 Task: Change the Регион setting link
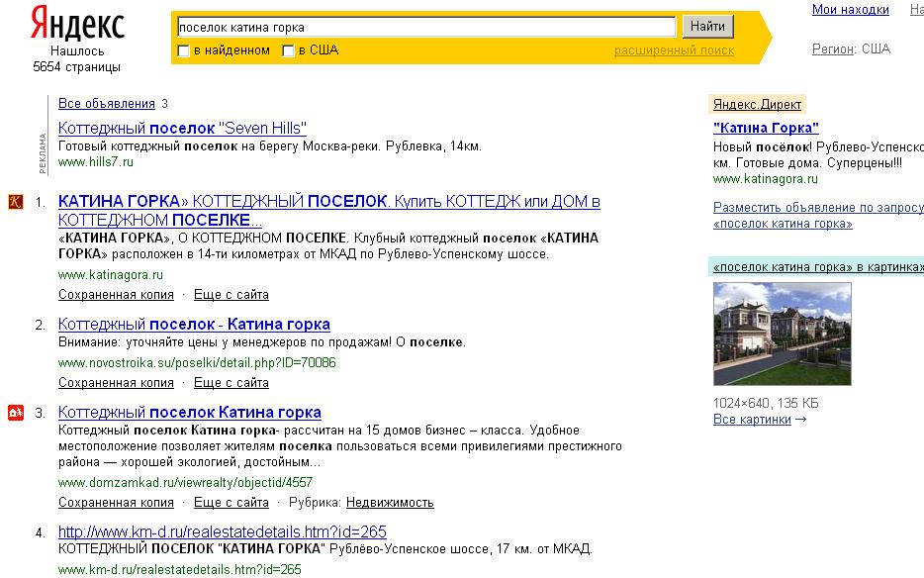(x=832, y=48)
